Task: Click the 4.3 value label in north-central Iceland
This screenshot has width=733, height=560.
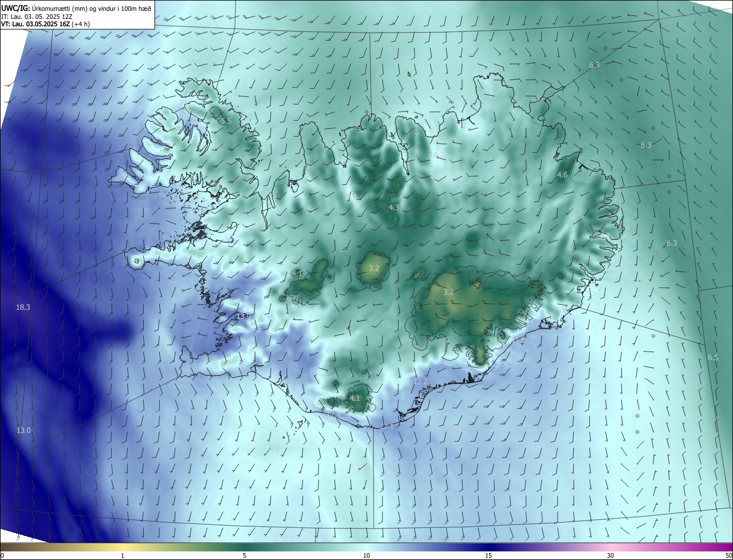Action: coord(393,207)
